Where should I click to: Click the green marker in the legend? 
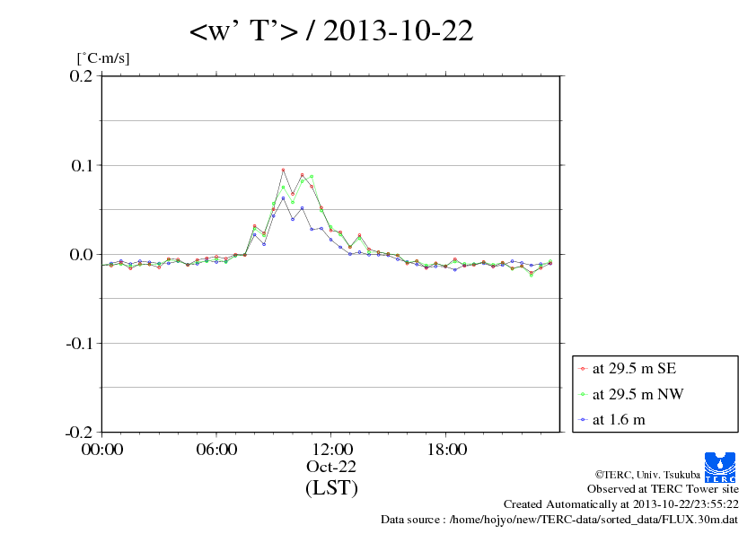584,394
